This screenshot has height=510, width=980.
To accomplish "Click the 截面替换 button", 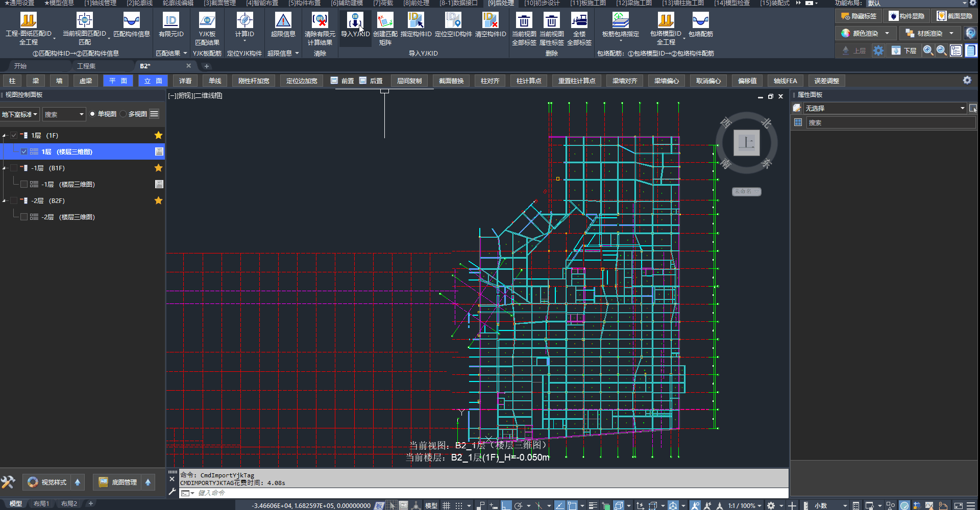I will pyautogui.click(x=451, y=81).
